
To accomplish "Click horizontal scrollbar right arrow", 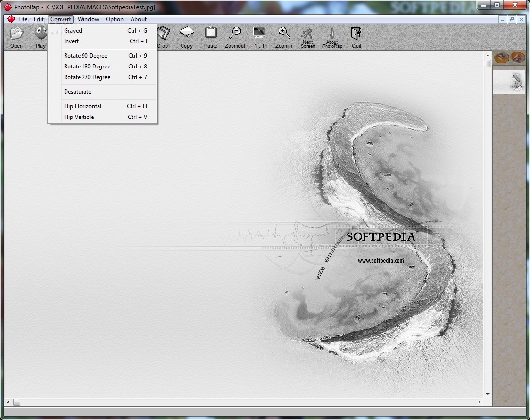I will [480, 402].
